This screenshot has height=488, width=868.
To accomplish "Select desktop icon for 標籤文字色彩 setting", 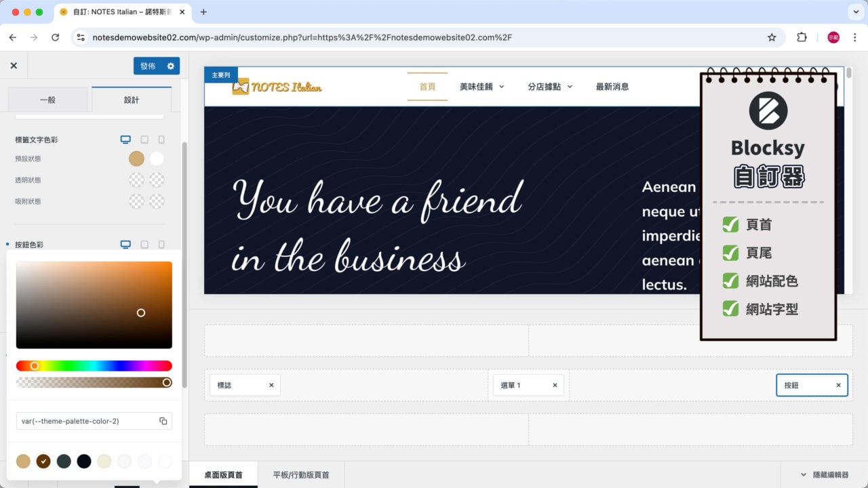I will coord(125,139).
